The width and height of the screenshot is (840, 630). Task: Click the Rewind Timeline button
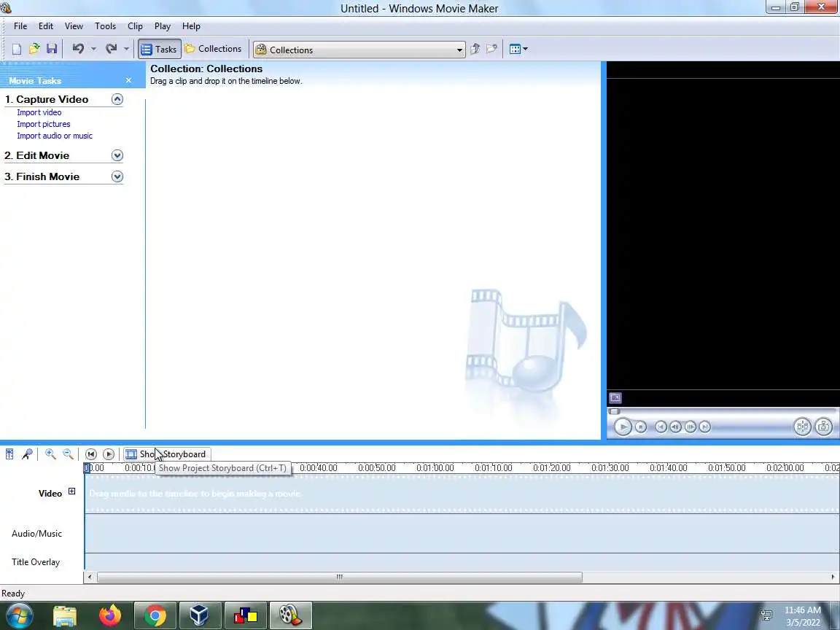click(91, 454)
